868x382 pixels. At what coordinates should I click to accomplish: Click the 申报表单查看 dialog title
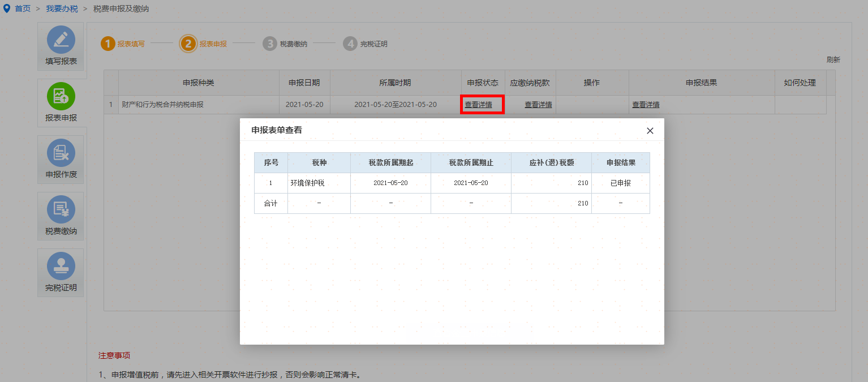point(277,130)
